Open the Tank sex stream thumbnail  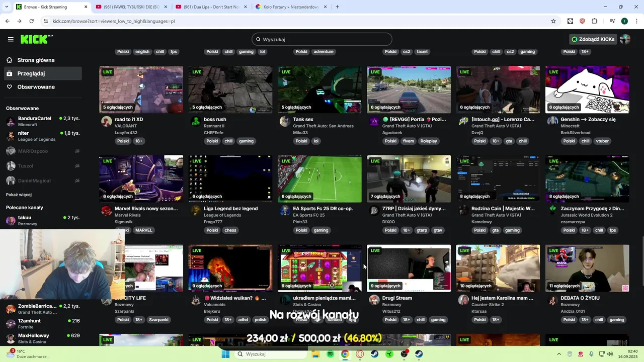[319, 89]
